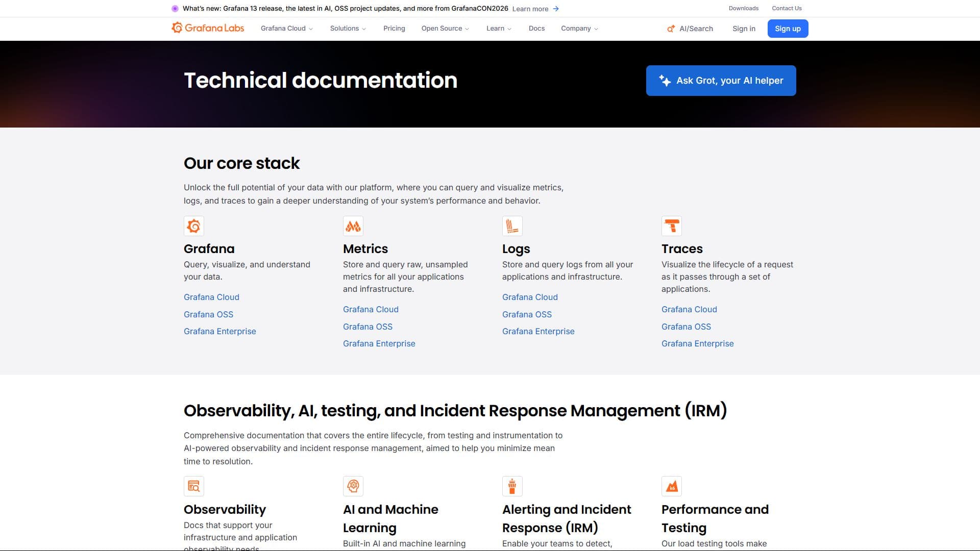
Task: Open Contact Us in top bar
Action: pyautogui.click(x=787, y=8)
